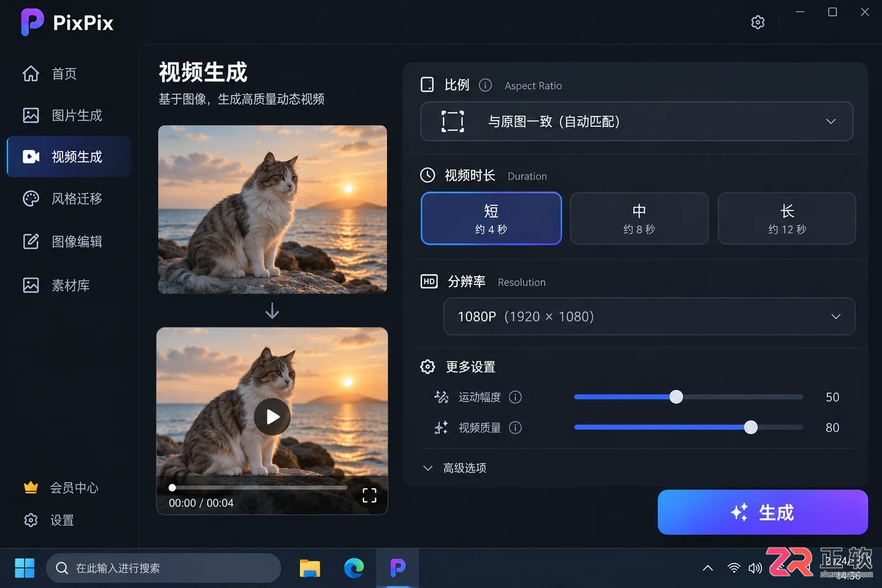Show hidden system tray icons

[708, 568]
